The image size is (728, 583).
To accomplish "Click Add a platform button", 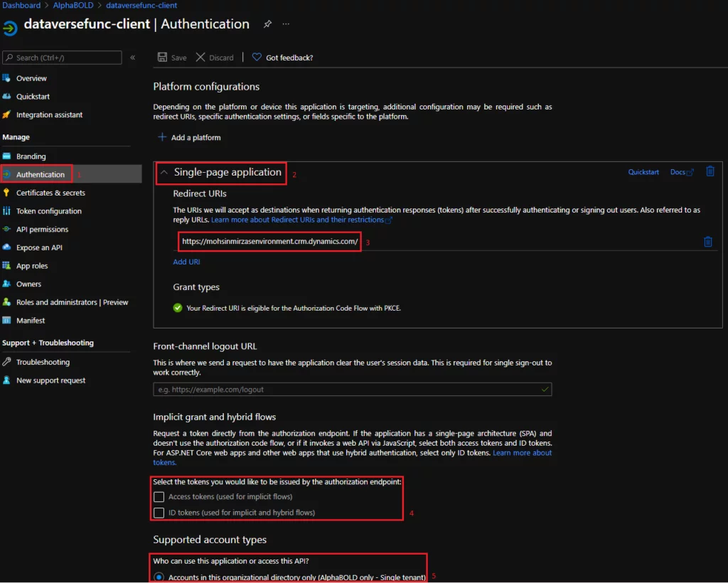I will point(189,137).
